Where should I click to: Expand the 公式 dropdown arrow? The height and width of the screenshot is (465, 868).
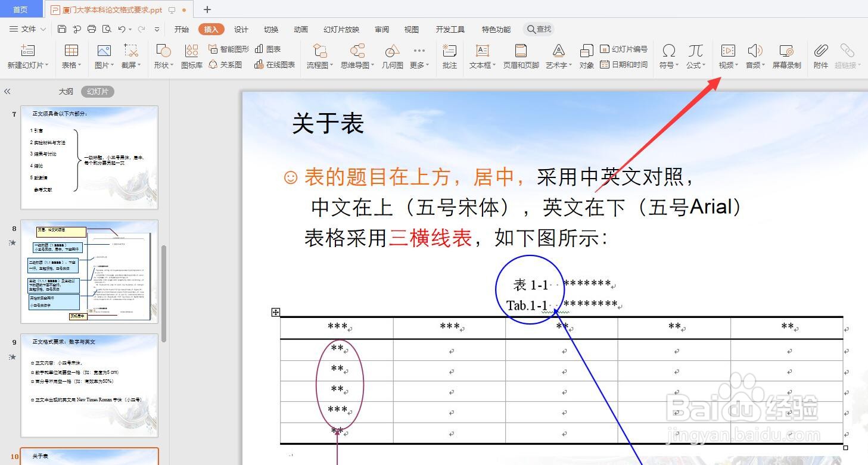(704, 65)
